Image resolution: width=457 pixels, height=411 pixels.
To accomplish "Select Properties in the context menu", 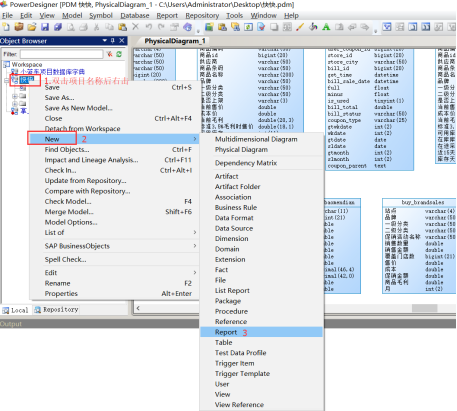I will (x=114, y=294).
